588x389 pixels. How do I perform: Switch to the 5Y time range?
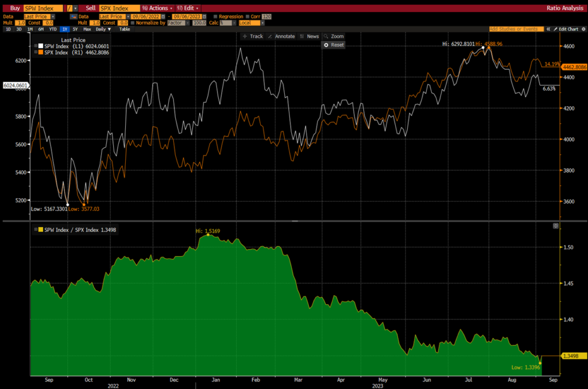tap(75, 29)
